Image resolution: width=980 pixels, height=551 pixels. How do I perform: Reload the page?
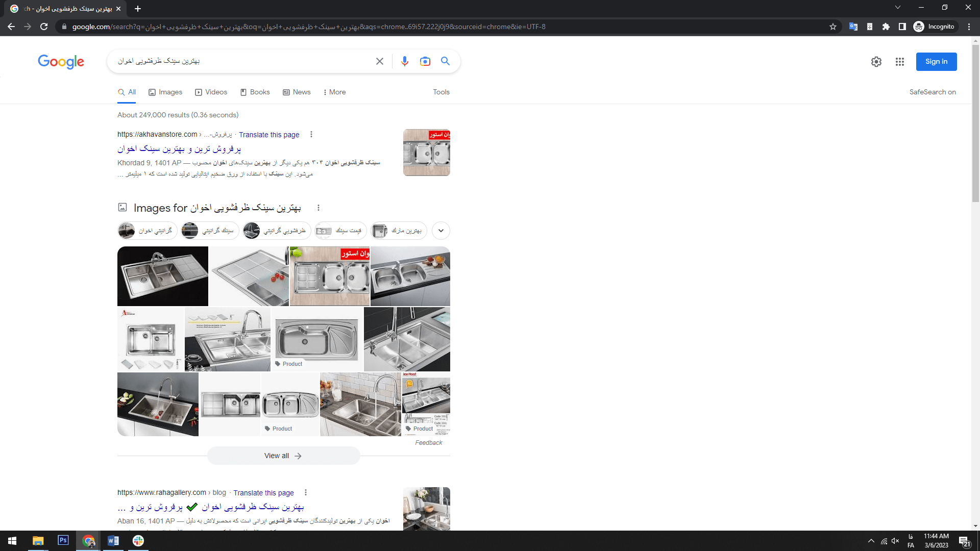[44, 27]
